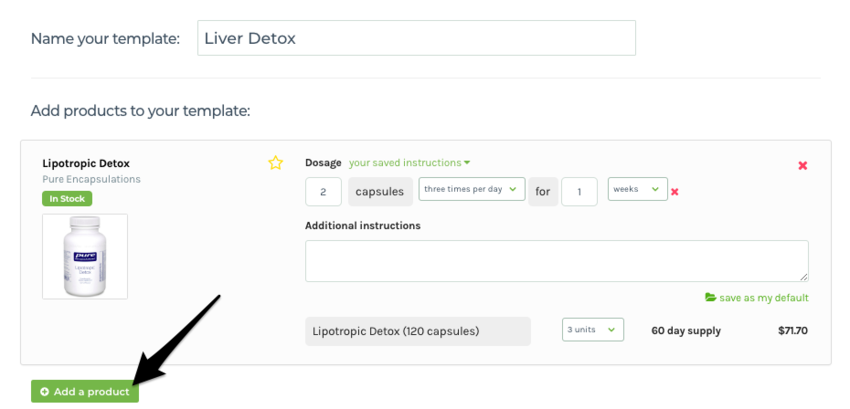Click the 'save as my default' link
Screen dimensions: 850x409
[x=756, y=298]
